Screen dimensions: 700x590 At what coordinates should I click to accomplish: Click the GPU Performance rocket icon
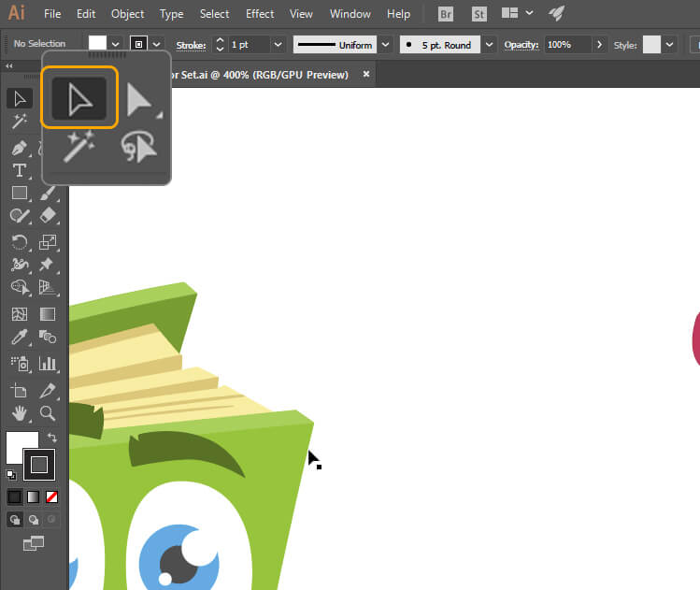tap(557, 13)
